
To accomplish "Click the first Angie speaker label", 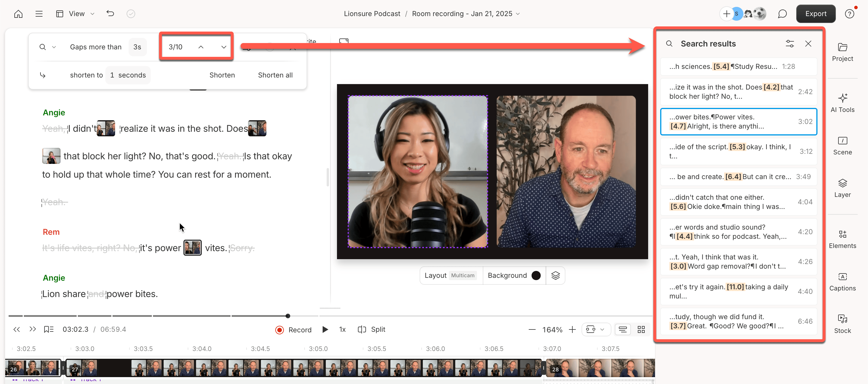I will coord(54,113).
